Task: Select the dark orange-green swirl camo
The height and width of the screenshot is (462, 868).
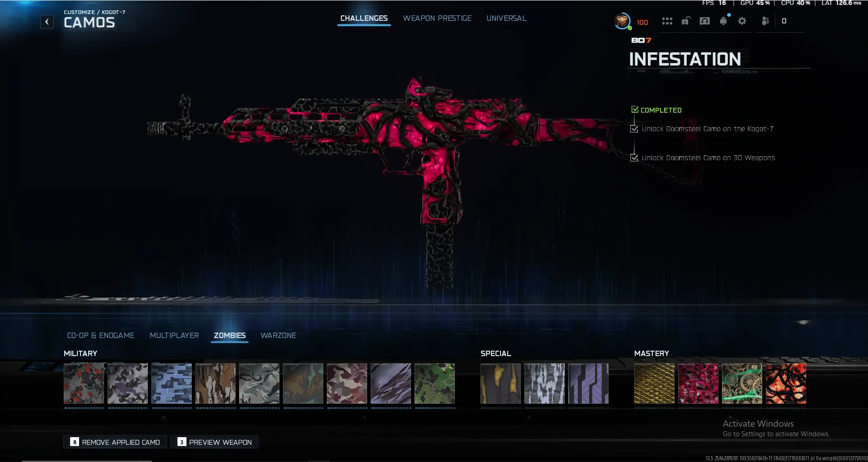Action: coord(303,383)
